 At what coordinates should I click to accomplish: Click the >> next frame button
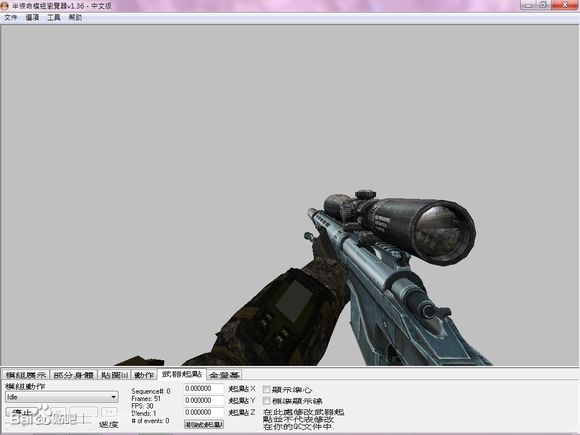coord(109,412)
